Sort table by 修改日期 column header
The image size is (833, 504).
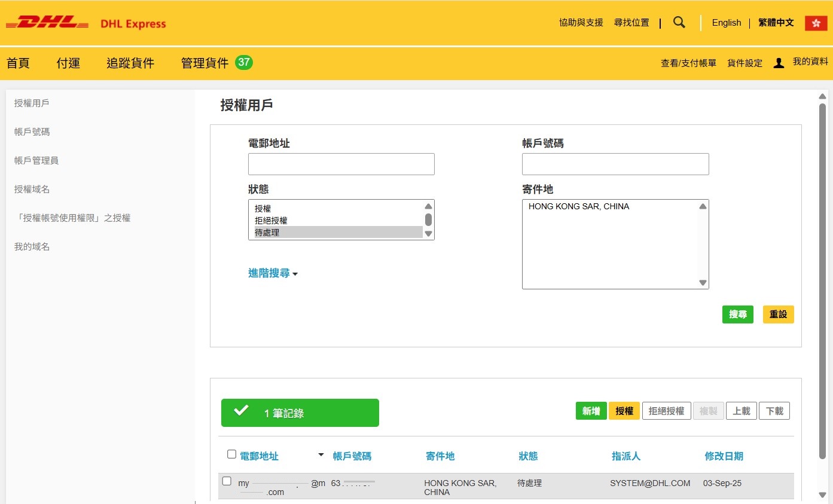tap(724, 456)
